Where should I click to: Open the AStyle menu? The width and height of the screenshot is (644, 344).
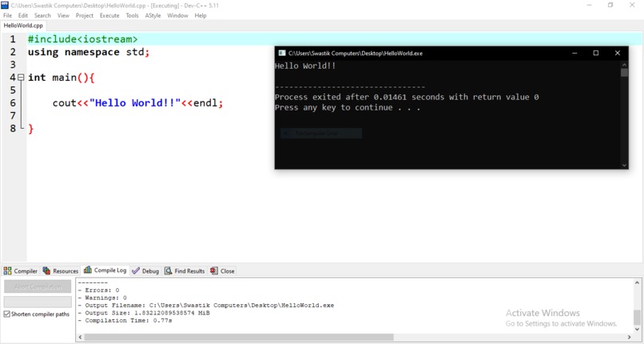(x=153, y=16)
